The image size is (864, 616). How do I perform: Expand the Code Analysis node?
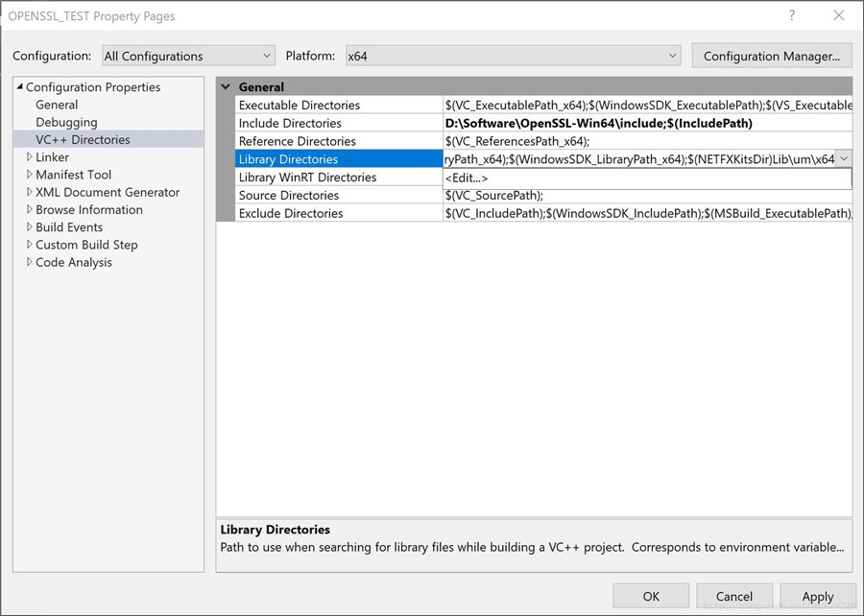pos(29,262)
